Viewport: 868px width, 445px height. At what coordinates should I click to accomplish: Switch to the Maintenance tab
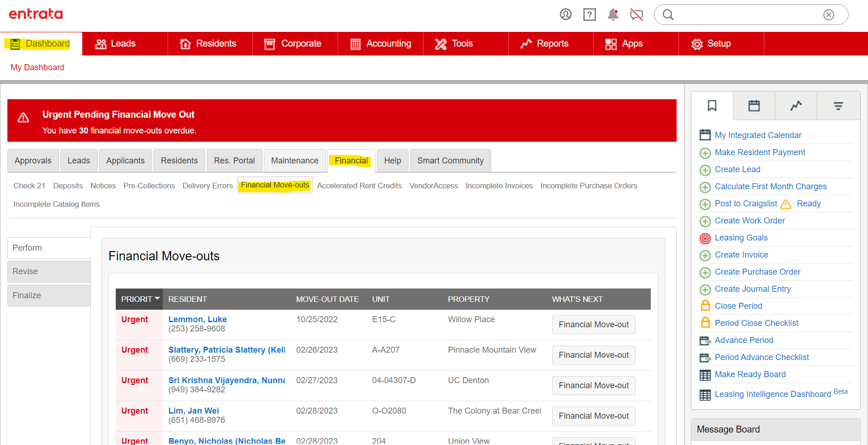[x=295, y=161]
